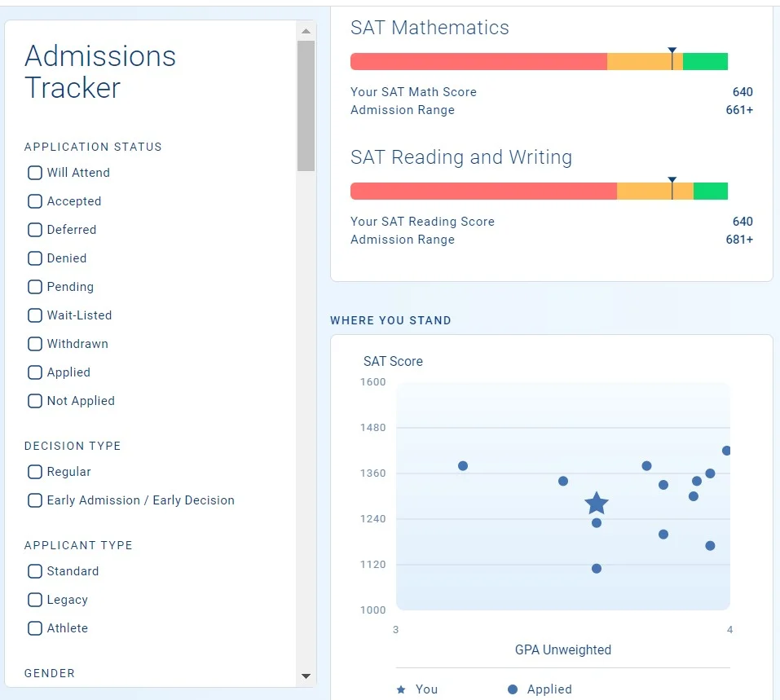Click the data point just below the star
Screen dimensions: 780x700
(x=597, y=523)
